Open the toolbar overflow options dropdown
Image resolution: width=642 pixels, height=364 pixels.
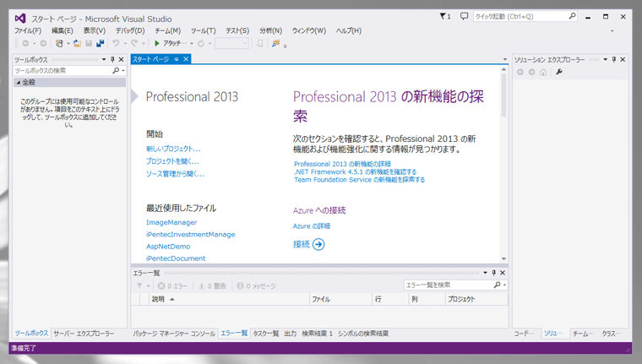(x=286, y=46)
